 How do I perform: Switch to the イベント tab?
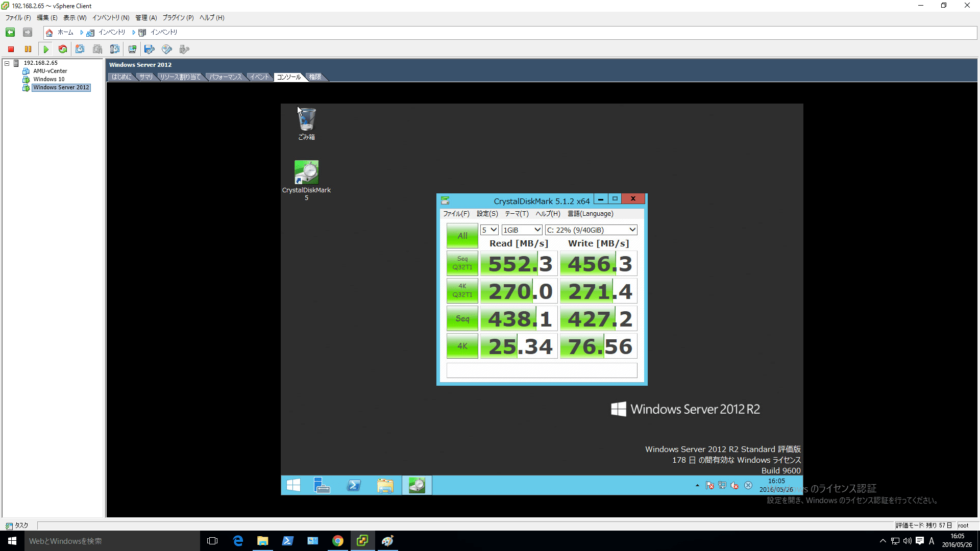(x=259, y=77)
